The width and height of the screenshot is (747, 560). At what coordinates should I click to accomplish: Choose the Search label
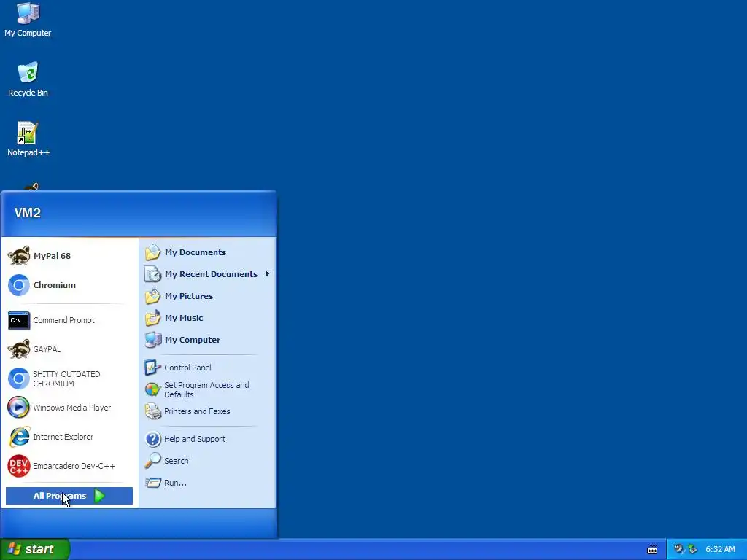pos(177,461)
